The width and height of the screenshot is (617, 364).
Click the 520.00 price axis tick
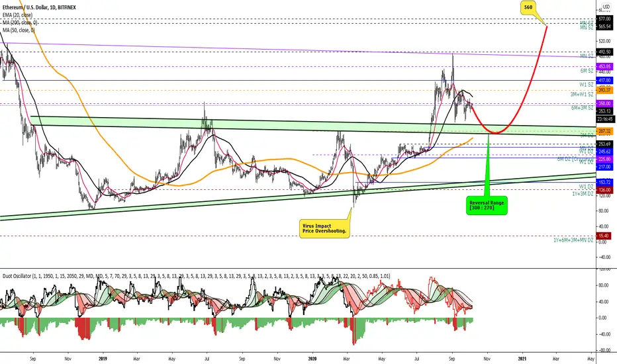[x=604, y=41]
